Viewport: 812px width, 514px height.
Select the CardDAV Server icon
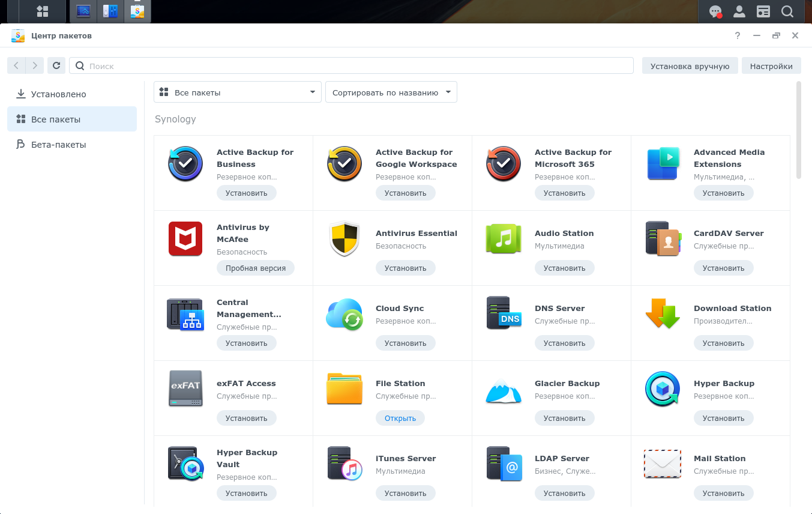pyautogui.click(x=663, y=238)
